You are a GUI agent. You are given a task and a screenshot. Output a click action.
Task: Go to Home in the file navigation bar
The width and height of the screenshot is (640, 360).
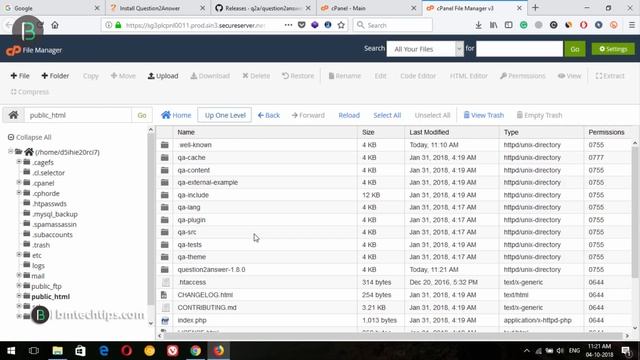point(176,116)
